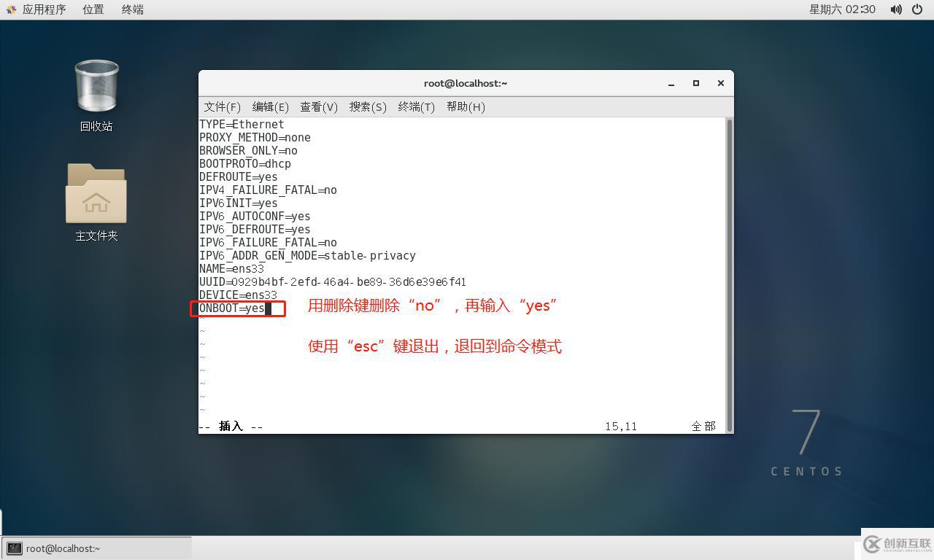Image resolution: width=934 pixels, height=560 pixels.
Task: Click the 全部 indicator in vim status line
Action: click(x=703, y=427)
